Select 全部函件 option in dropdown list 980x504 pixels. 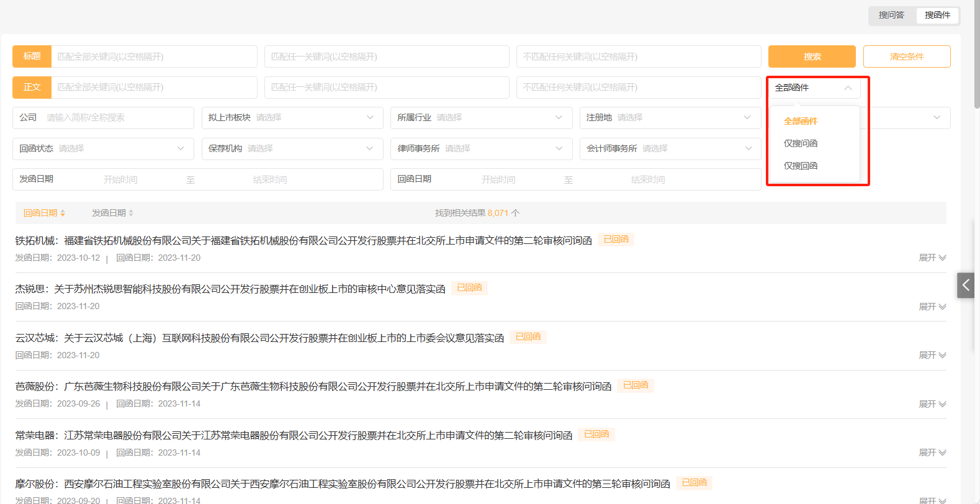[x=801, y=121]
